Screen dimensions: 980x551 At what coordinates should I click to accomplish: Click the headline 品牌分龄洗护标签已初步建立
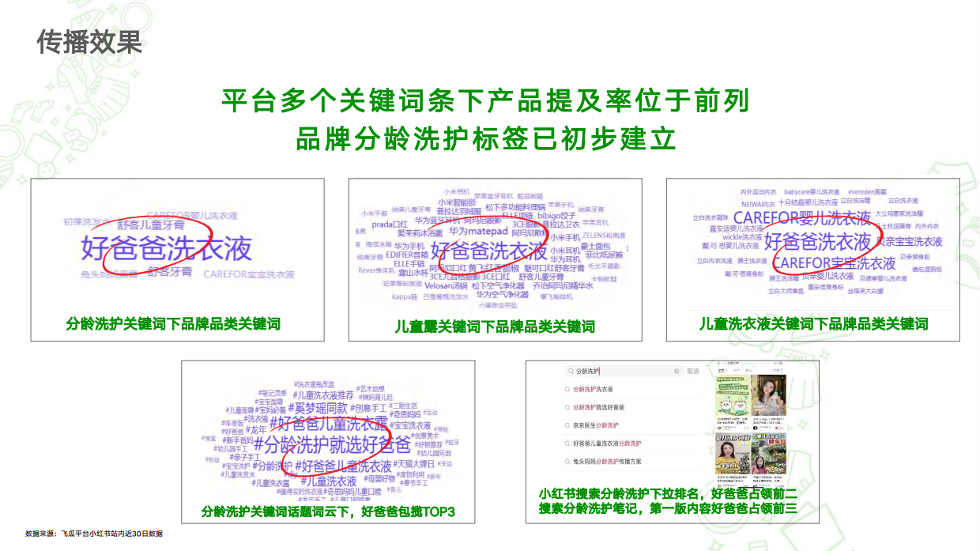[x=486, y=138]
